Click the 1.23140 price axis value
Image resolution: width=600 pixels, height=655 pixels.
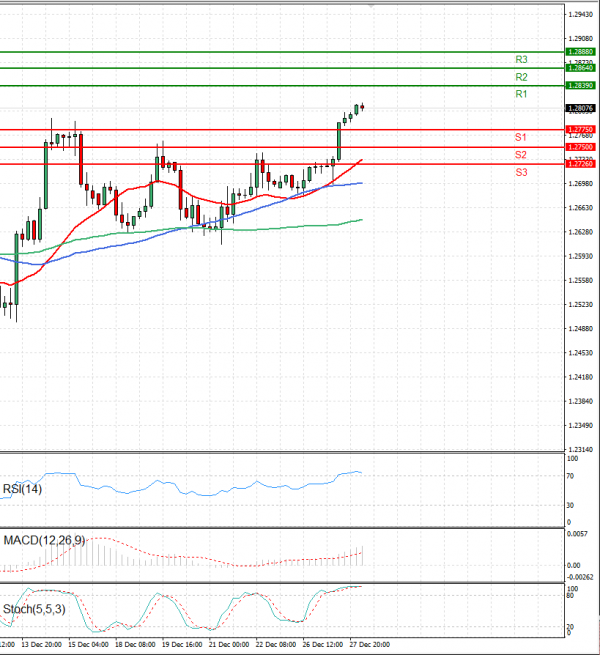[581, 450]
